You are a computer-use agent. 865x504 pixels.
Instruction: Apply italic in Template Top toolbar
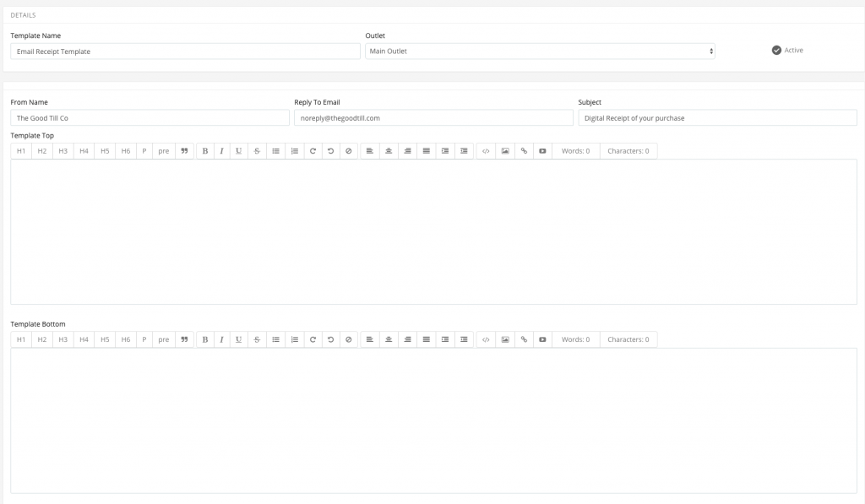[x=221, y=151]
